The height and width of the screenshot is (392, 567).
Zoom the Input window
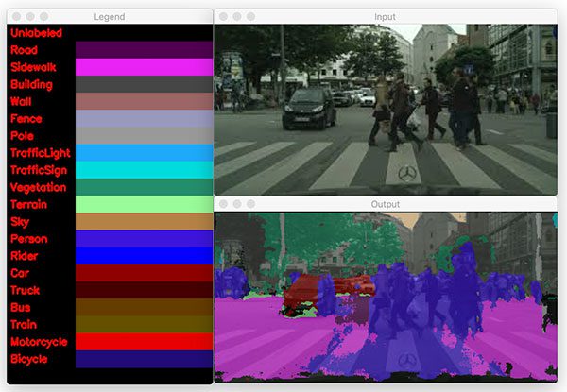[251, 17]
